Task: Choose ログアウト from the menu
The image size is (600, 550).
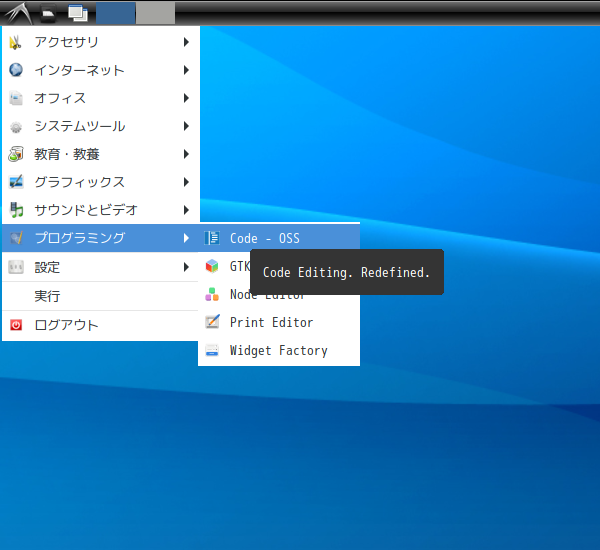Action: coord(101,325)
